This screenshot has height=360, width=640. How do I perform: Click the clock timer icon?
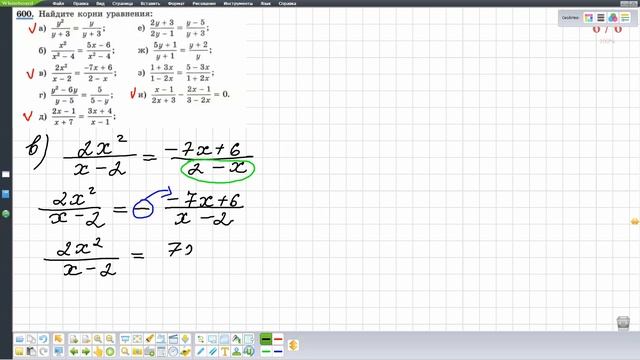[173, 351]
